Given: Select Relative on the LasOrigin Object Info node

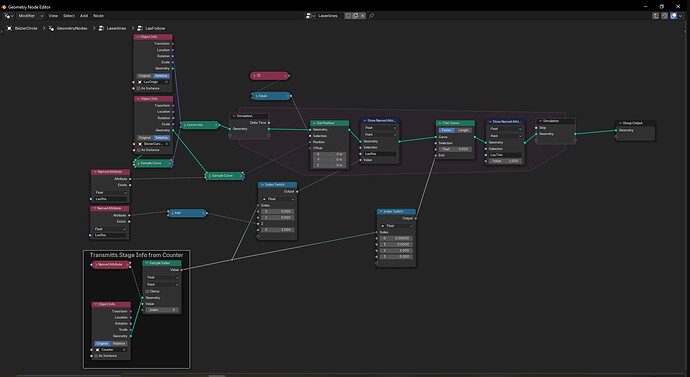Looking at the screenshot, I should point(161,76).
